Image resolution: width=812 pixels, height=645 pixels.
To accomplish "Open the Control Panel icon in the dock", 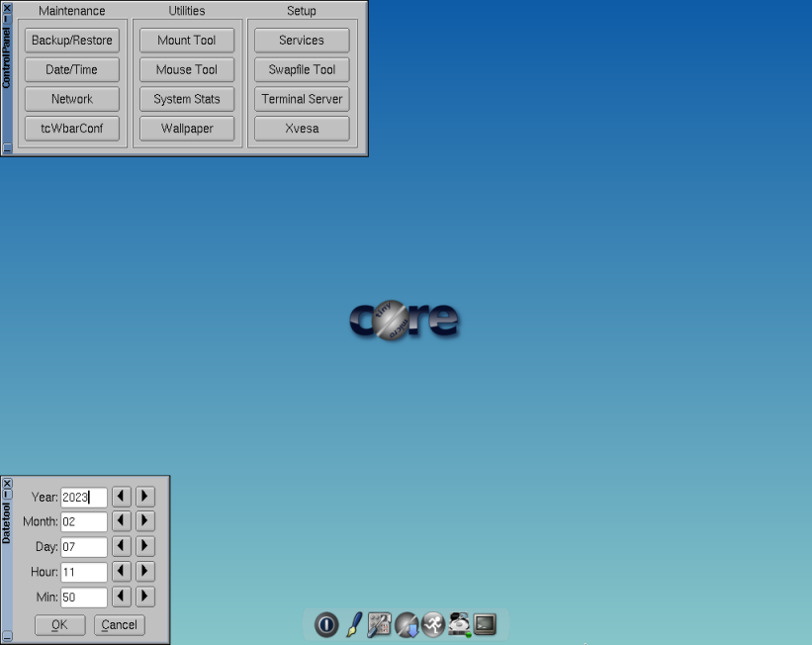I will tap(379, 624).
